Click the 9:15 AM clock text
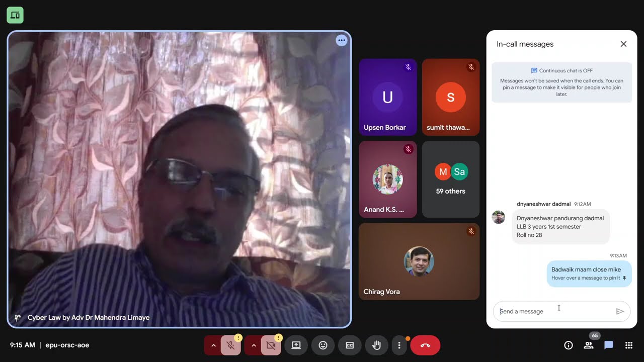The width and height of the screenshot is (644, 362). tap(23, 345)
